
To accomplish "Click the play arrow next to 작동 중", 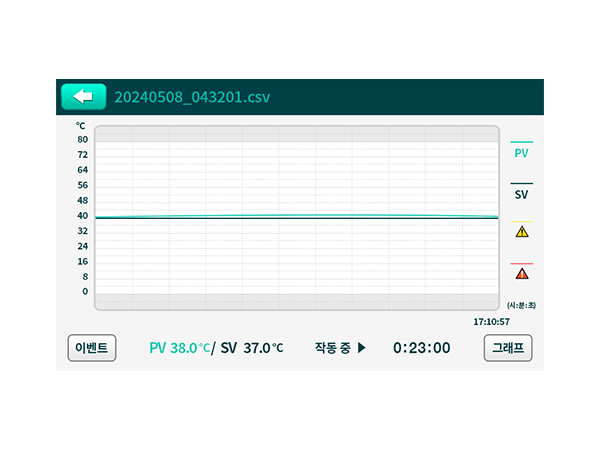I will point(362,348).
